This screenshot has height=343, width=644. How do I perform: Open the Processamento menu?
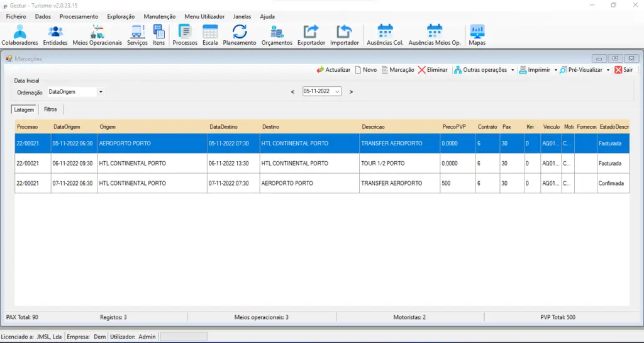coord(79,16)
